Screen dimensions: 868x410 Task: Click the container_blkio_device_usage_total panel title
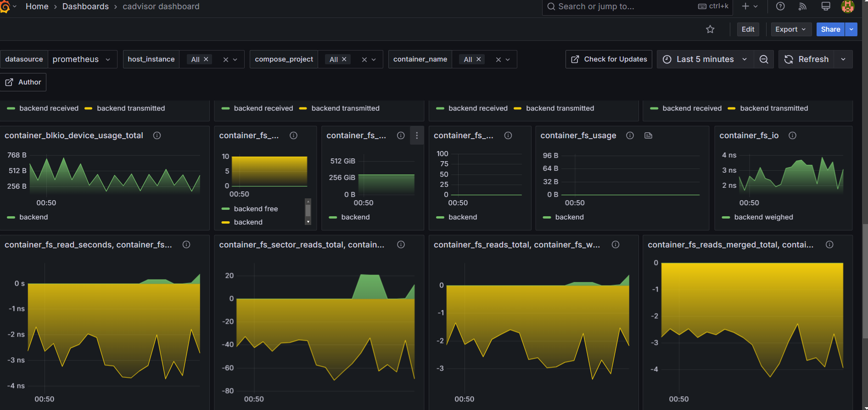tap(74, 135)
